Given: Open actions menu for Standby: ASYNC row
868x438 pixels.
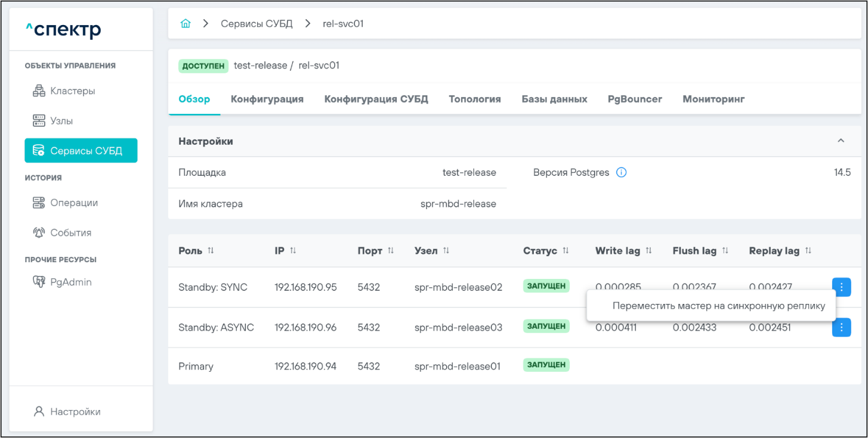Looking at the screenshot, I should (841, 327).
